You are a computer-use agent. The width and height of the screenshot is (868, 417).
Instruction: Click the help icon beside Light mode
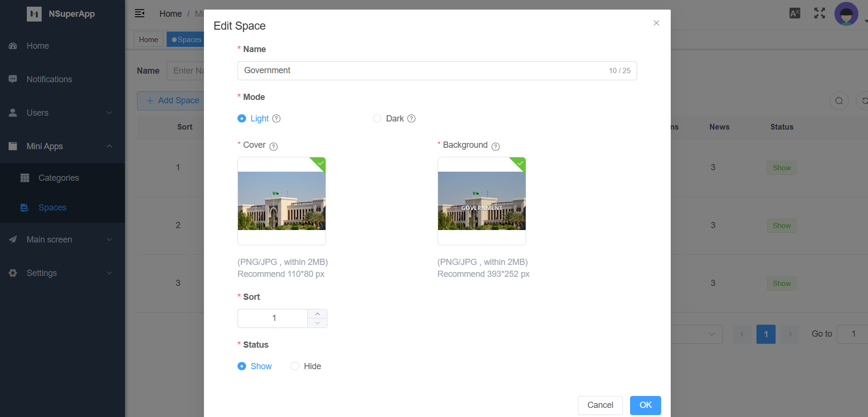pyautogui.click(x=276, y=119)
